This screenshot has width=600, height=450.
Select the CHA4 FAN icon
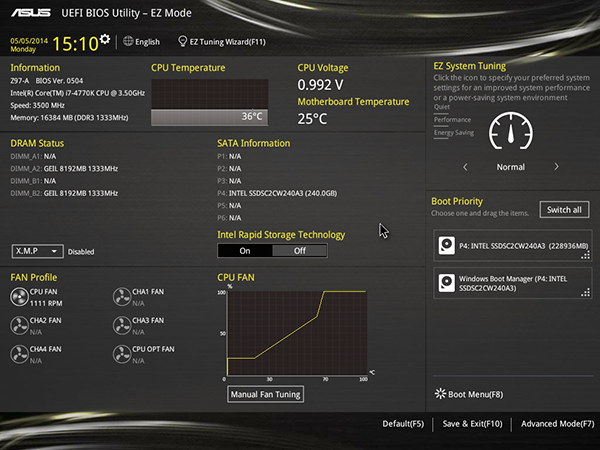pyautogui.click(x=19, y=354)
